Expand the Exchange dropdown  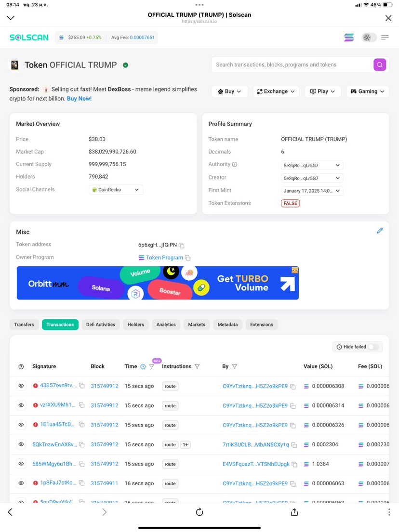pyautogui.click(x=276, y=91)
